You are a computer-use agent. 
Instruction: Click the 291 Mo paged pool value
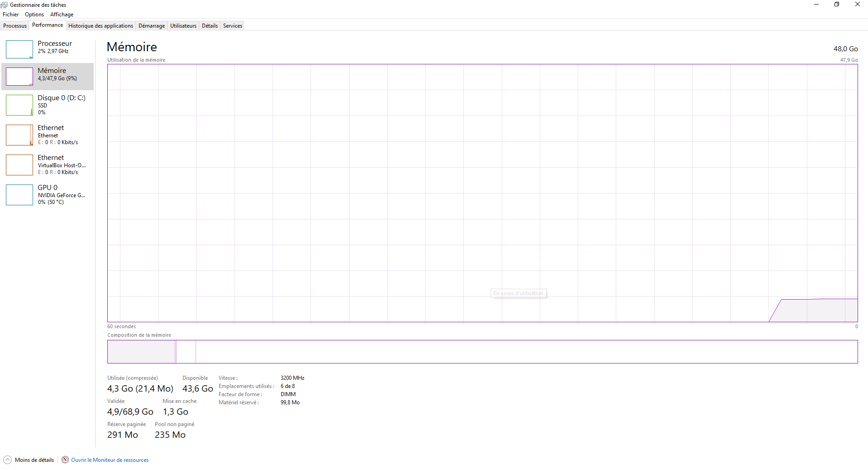click(x=123, y=435)
